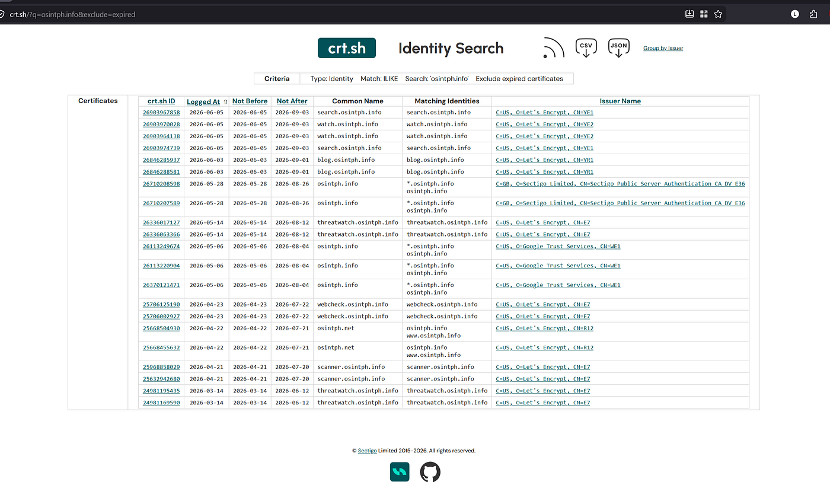Viewport: 830px width, 504px height.
Task: Open certificate ID 24981169590
Action: (x=161, y=403)
